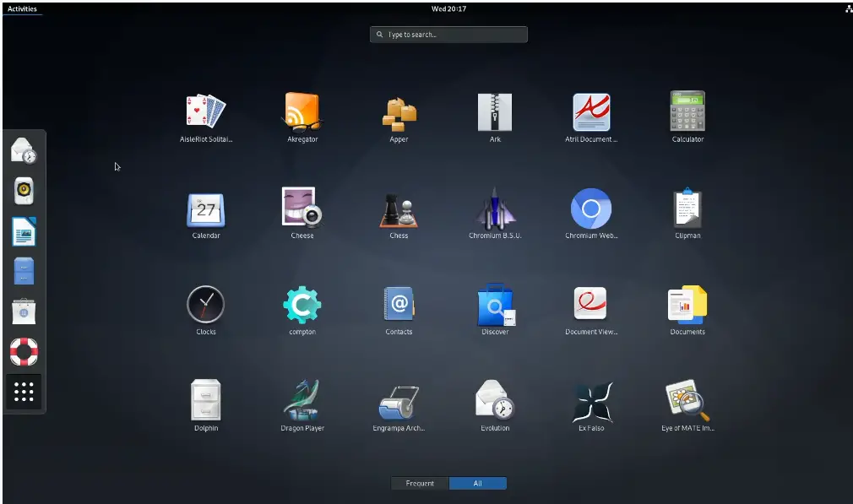Launch Evolution mail from app grid
Image resolution: width=853 pixels, height=504 pixels.
point(495,399)
